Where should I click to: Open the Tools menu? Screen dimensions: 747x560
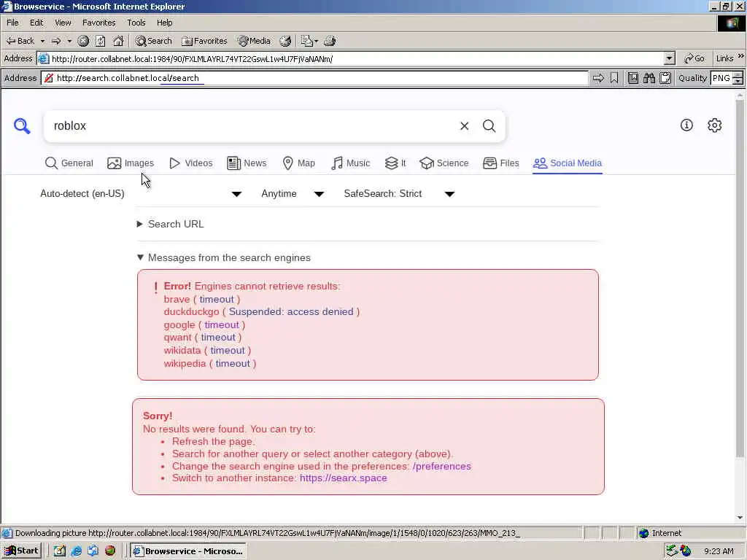(x=136, y=23)
